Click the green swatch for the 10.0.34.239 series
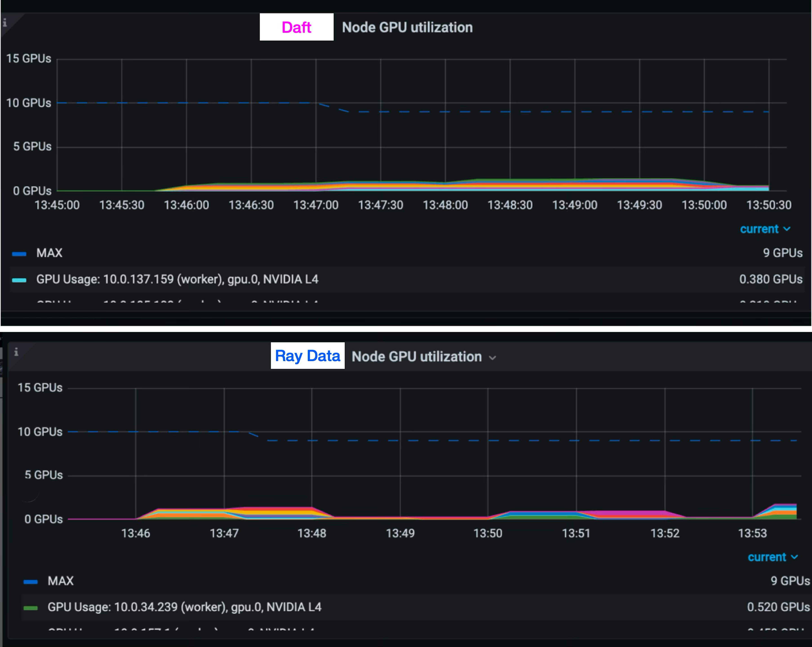 31,608
